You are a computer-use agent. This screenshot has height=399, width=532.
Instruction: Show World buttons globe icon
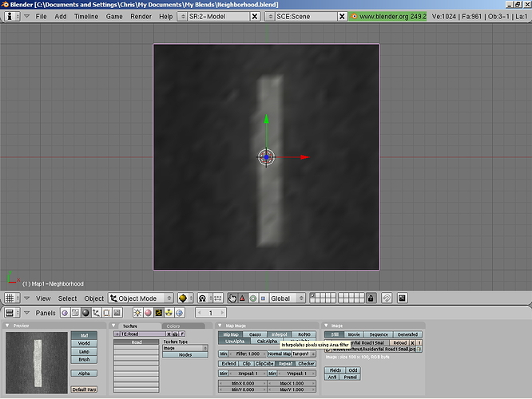180,313
